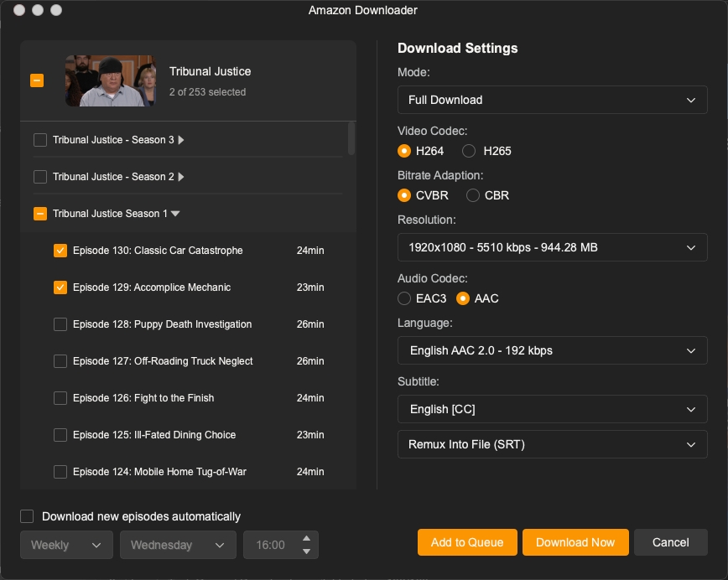Check Episode 124: Mobile Home Tug-of-War

(x=60, y=472)
